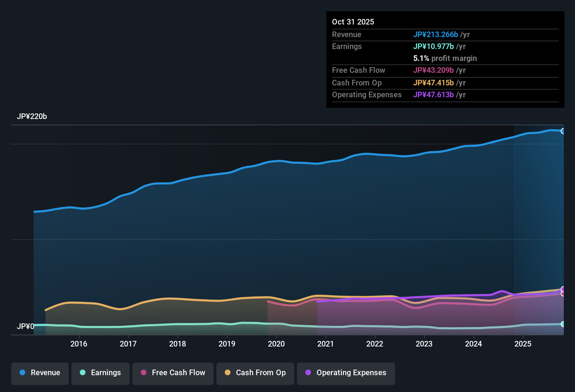Click the pink Free Cash Flow legend dot
575x392 pixels.
(144, 373)
